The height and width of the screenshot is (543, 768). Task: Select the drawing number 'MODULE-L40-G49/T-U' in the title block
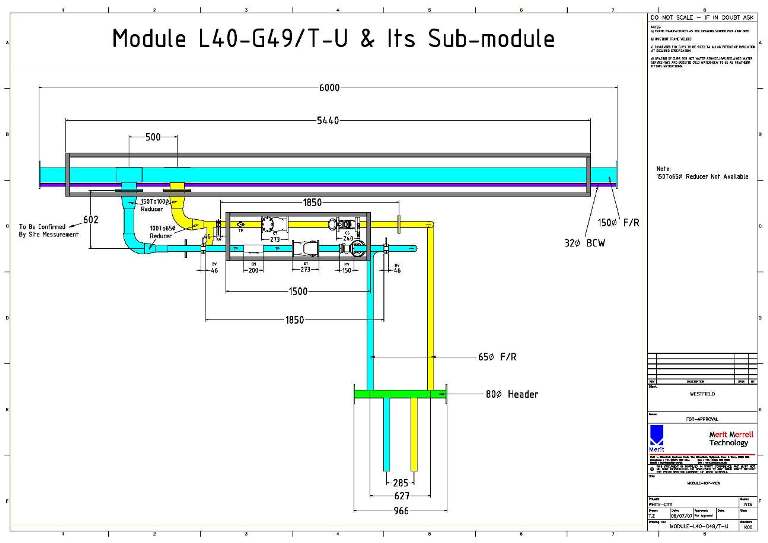coord(699,526)
